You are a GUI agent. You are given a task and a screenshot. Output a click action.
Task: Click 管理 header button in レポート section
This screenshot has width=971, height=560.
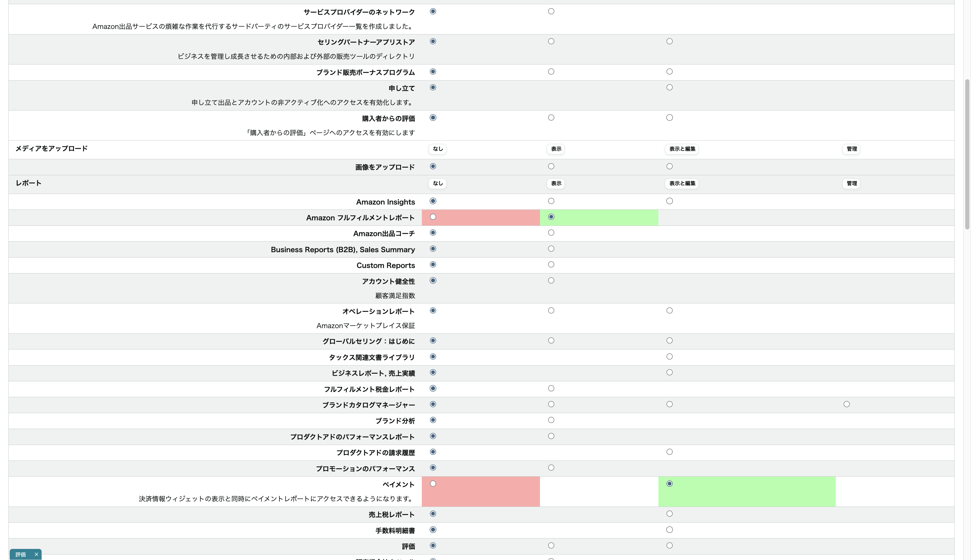(852, 183)
